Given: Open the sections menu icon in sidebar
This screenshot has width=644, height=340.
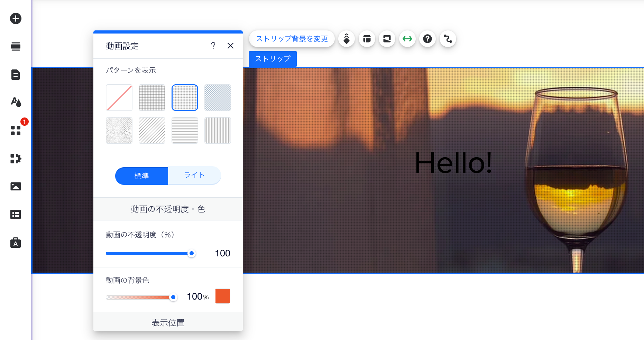Looking at the screenshot, I should point(16,46).
